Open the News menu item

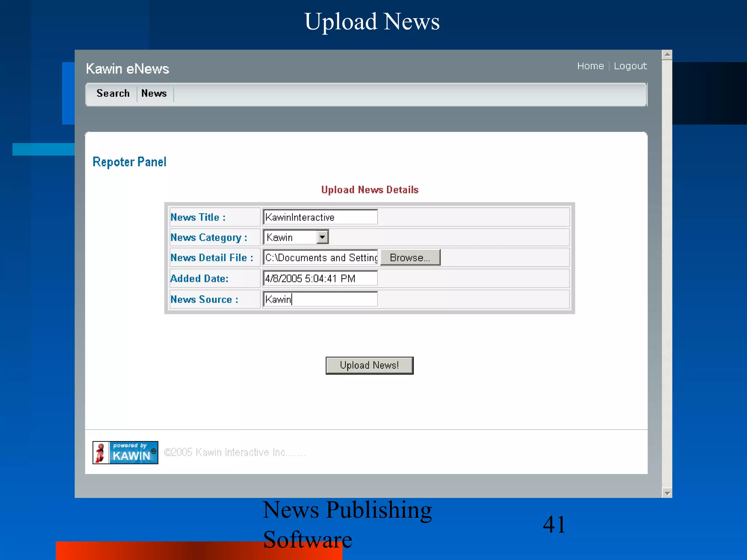point(154,93)
